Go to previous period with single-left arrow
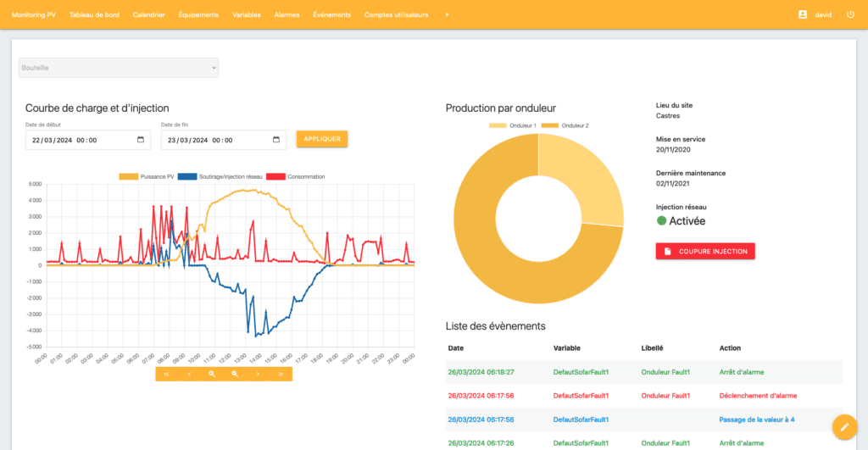 tap(189, 374)
